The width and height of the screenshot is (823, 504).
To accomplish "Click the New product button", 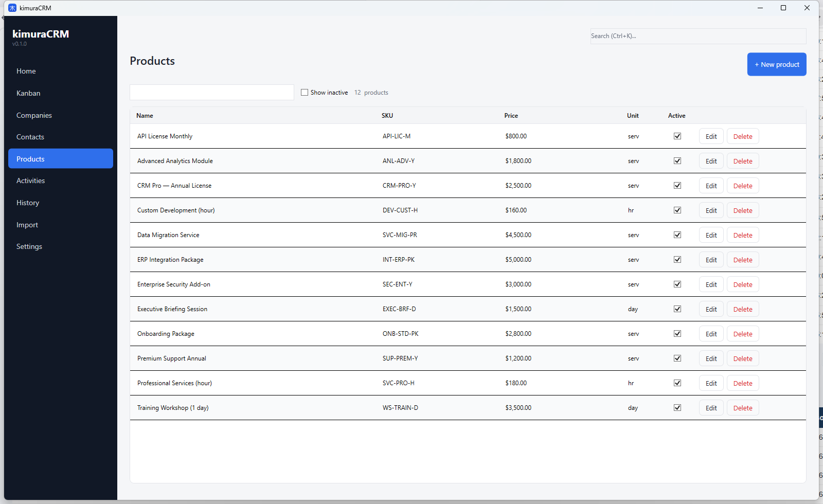I will [776, 64].
